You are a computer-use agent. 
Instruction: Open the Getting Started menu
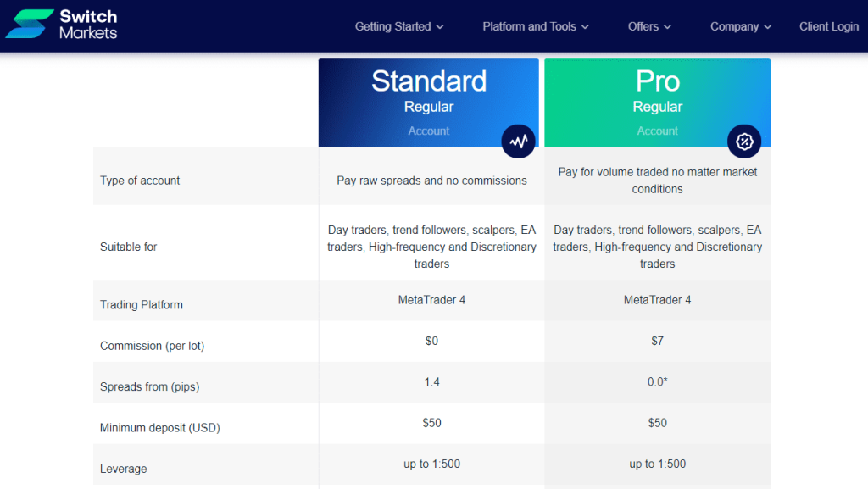[x=399, y=26]
